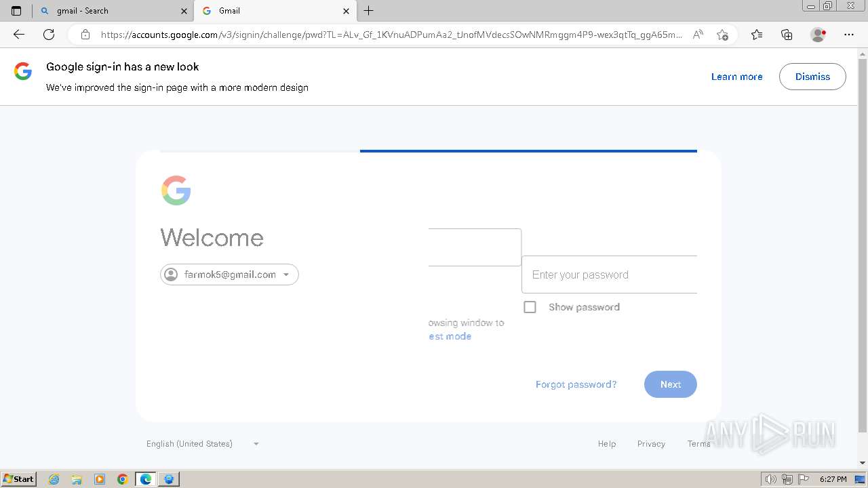Open the volume speaker tray icon
Screen dimensions: 868x488
pos(770,479)
